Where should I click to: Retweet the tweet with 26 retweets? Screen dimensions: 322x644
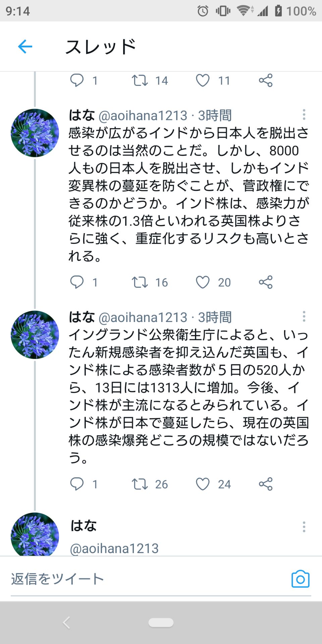click(x=141, y=484)
